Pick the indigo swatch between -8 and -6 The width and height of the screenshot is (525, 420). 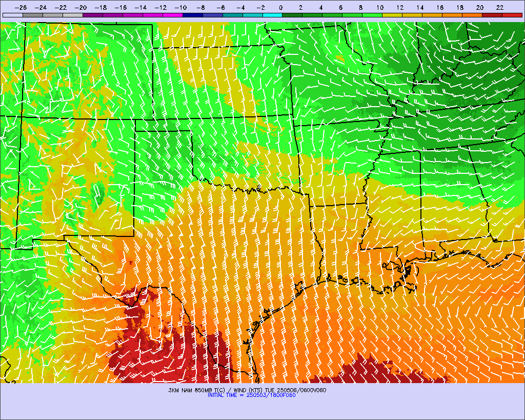click(213, 15)
